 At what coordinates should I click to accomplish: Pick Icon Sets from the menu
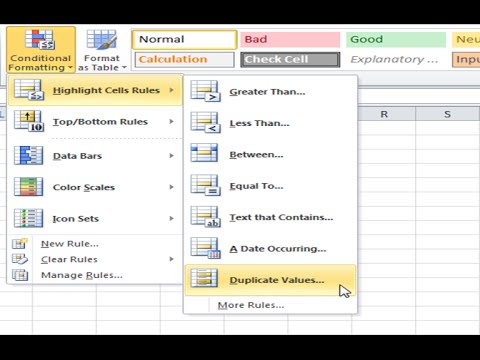pos(95,218)
